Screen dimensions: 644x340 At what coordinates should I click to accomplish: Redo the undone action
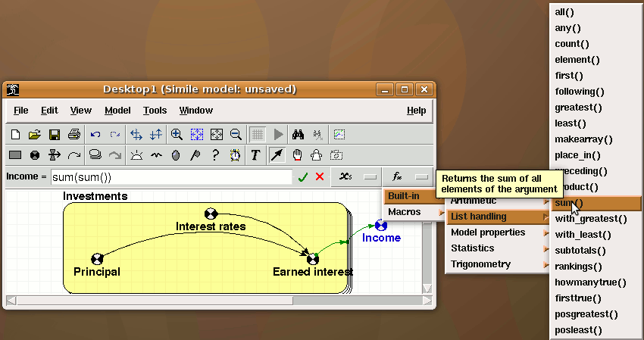pyautogui.click(x=115, y=134)
